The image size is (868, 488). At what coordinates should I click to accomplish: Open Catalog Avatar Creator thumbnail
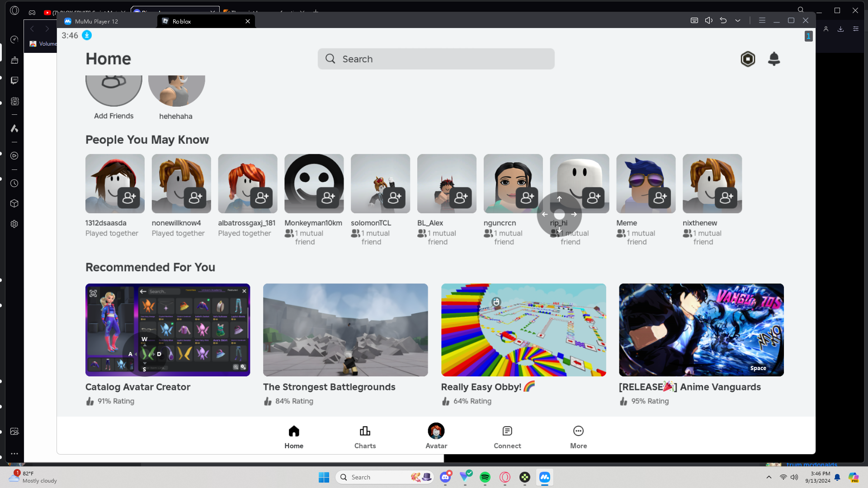(168, 330)
